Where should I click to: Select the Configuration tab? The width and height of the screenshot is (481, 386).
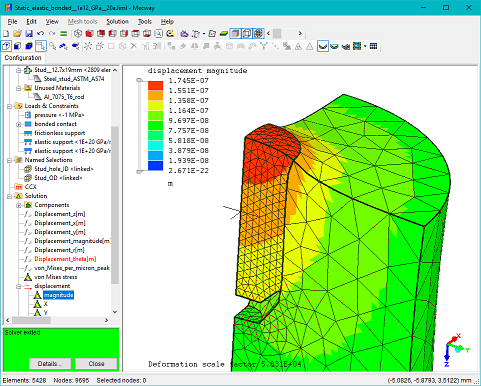tap(23, 58)
